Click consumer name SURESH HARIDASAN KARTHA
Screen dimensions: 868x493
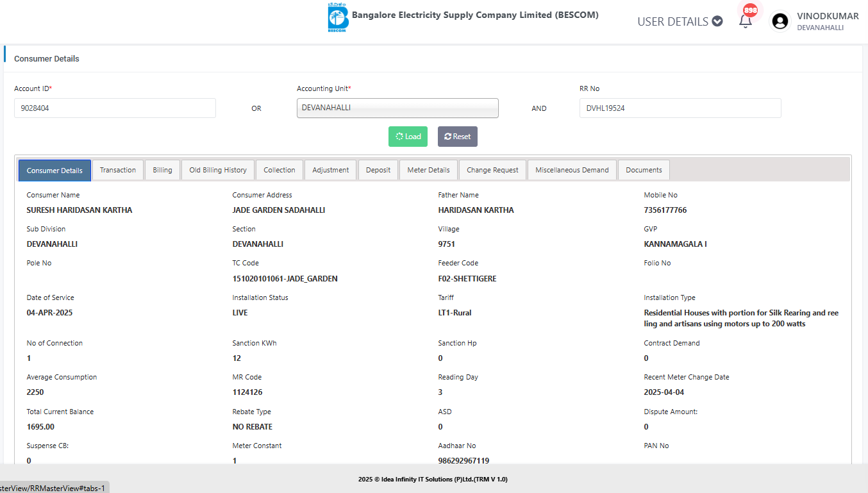coord(79,210)
